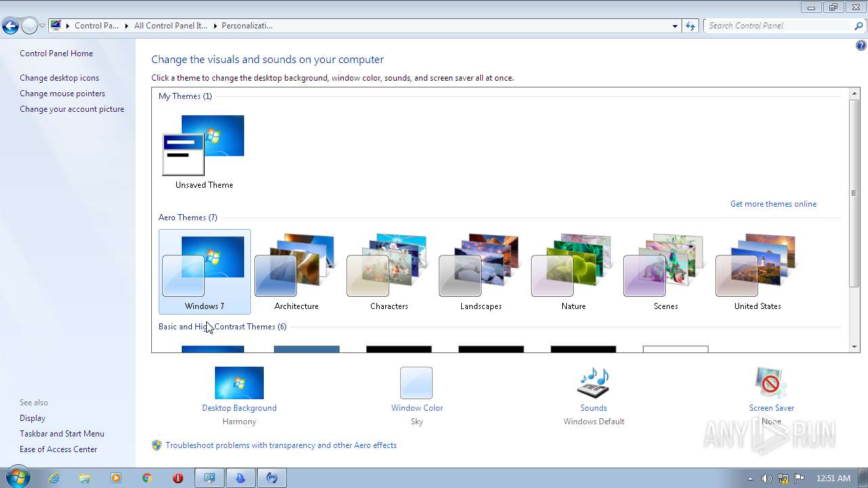Click the Window Color link text

417,408
